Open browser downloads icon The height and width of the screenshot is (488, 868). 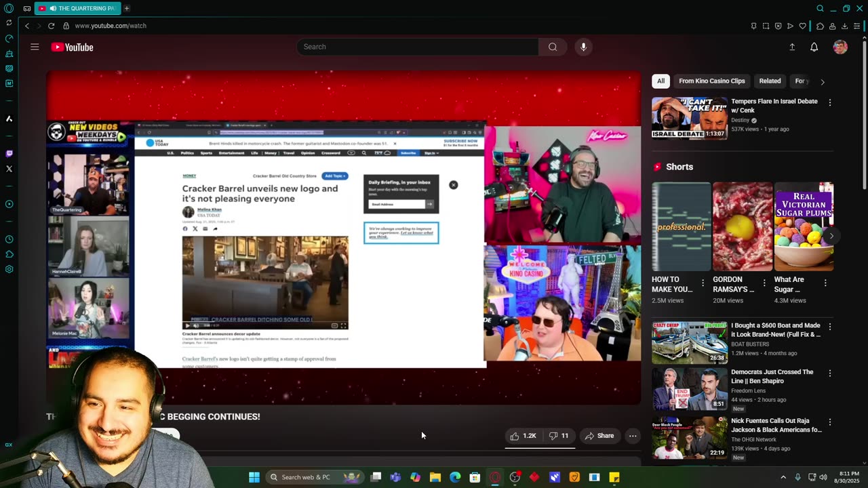tap(844, 26)
